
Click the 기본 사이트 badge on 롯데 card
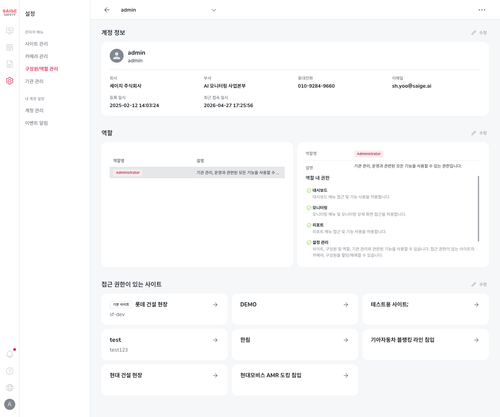(x=121, y=304)
